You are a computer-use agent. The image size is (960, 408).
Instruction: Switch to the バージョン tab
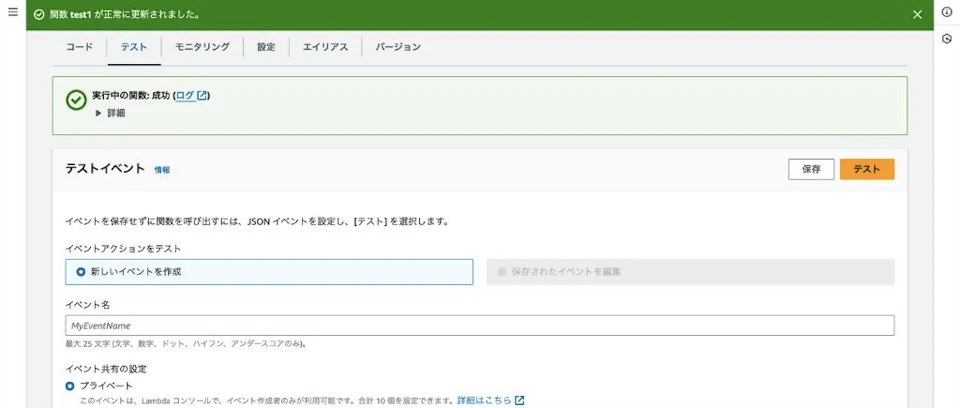tap(398, 47)
